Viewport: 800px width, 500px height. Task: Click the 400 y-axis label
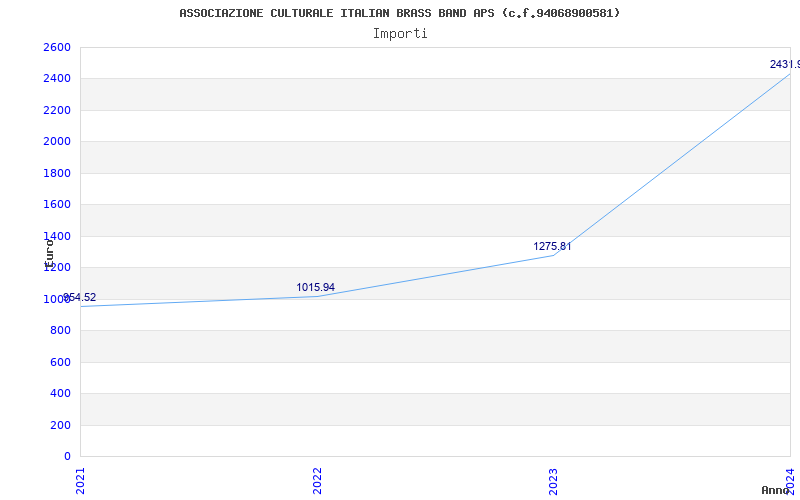click(x=60, y=393)
